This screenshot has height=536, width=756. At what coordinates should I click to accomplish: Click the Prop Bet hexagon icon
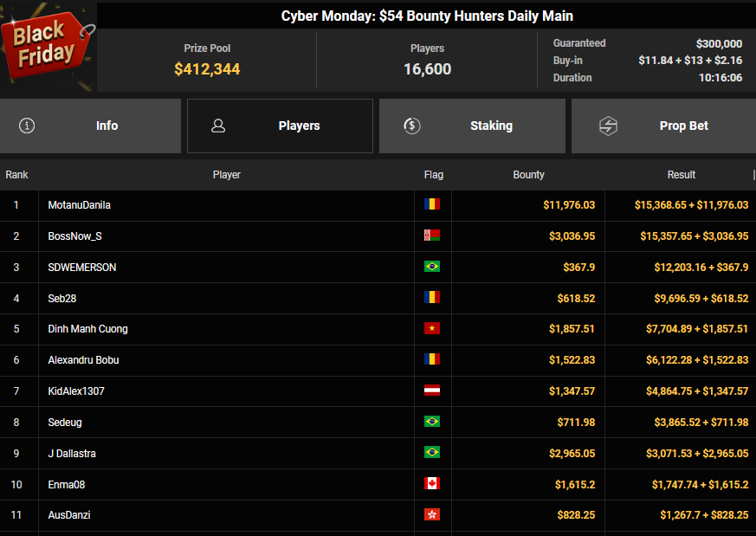[608, 126]
